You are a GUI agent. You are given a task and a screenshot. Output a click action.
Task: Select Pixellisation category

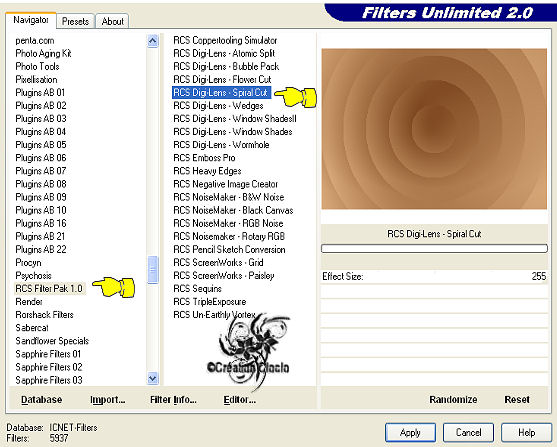tap(36, 80)
